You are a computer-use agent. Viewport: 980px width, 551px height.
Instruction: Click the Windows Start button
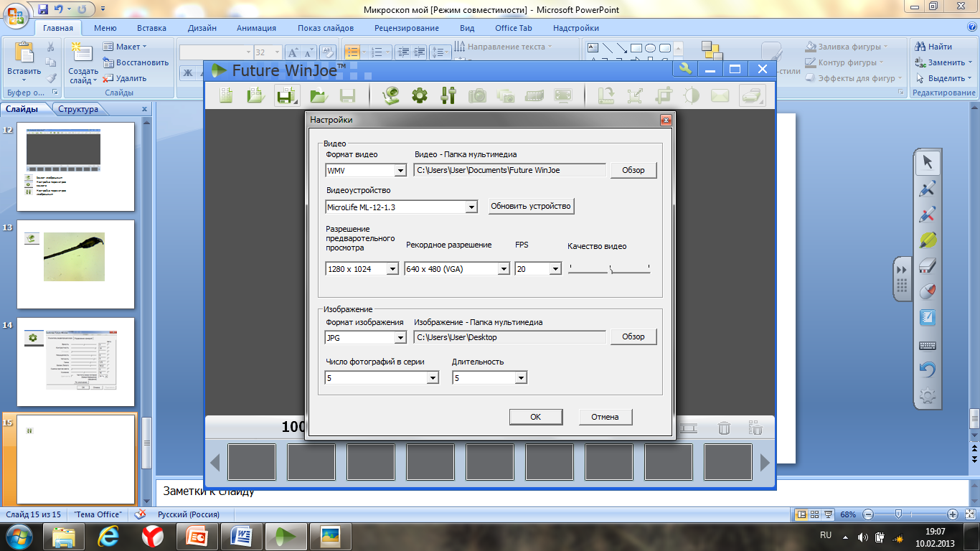click(19, 536)
